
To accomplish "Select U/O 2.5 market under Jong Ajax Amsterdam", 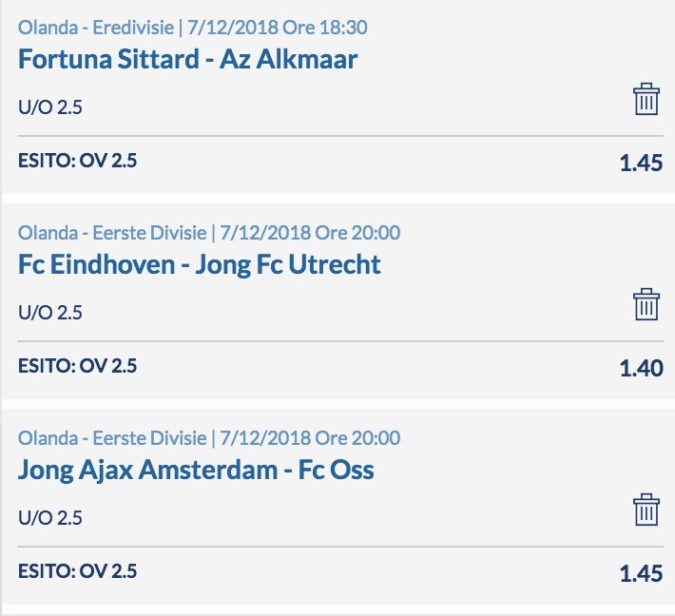I will point(50,518).
